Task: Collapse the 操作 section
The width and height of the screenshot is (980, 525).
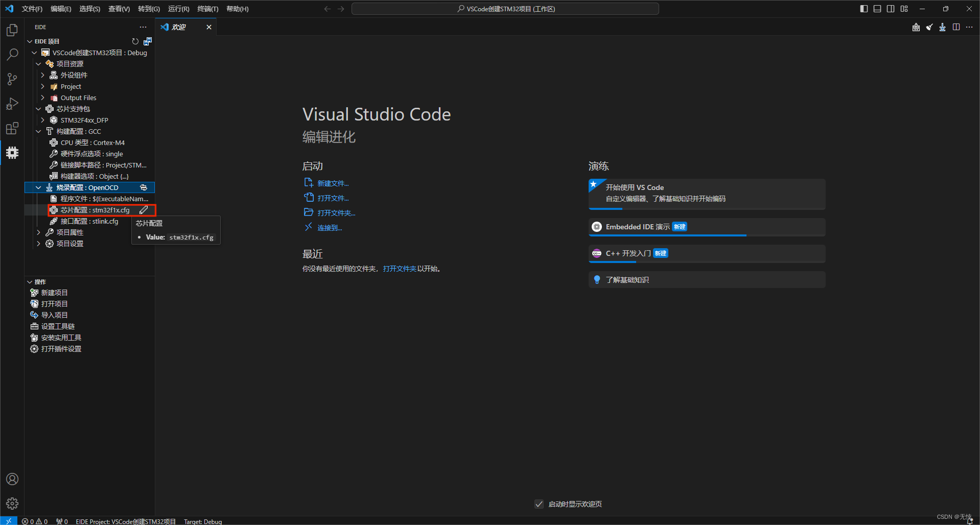Action: click(30, 282)
